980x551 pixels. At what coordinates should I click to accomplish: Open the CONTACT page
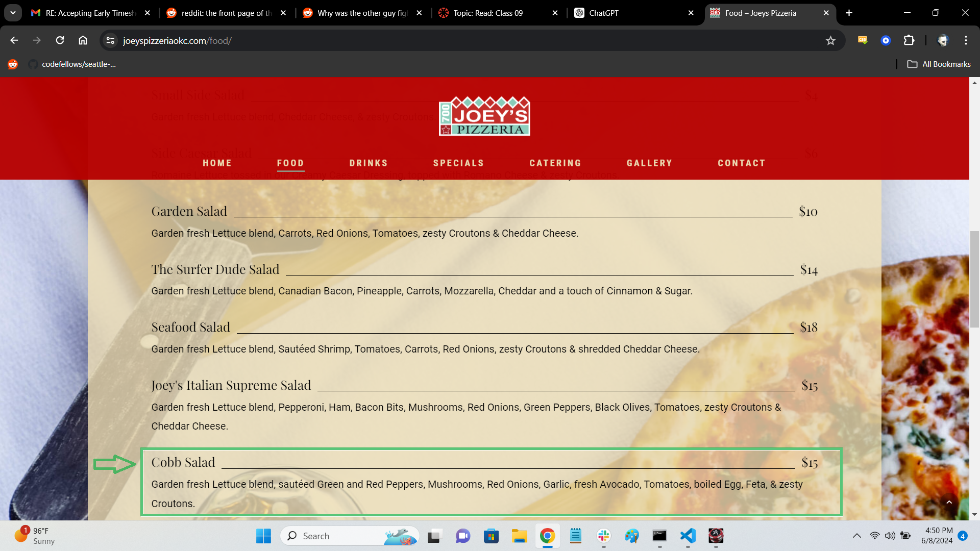coord(742,163)
